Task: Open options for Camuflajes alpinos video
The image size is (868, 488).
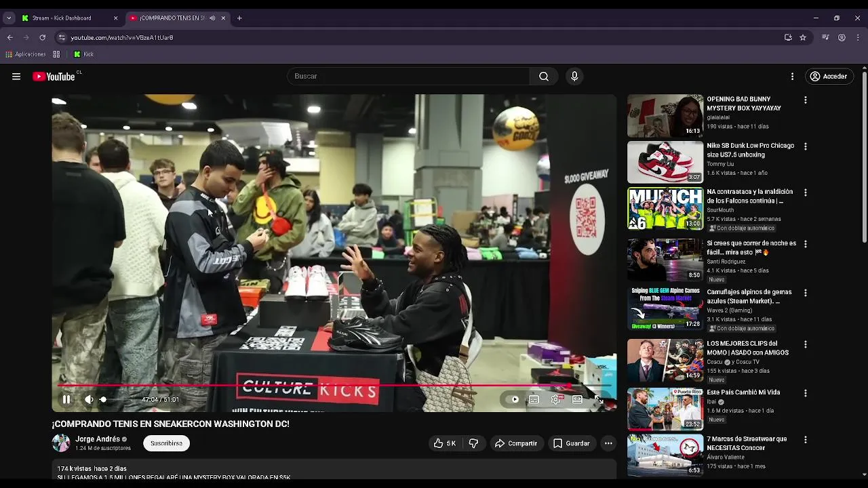Action: click(x=806, y=293)
